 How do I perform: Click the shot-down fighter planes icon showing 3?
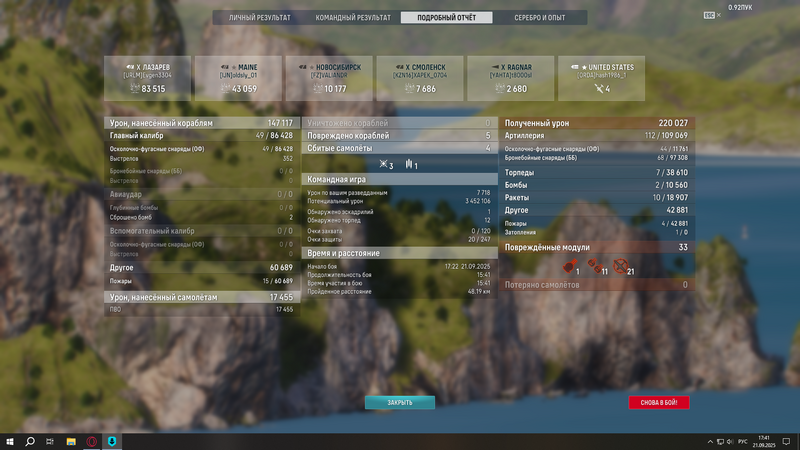point(383,164)
